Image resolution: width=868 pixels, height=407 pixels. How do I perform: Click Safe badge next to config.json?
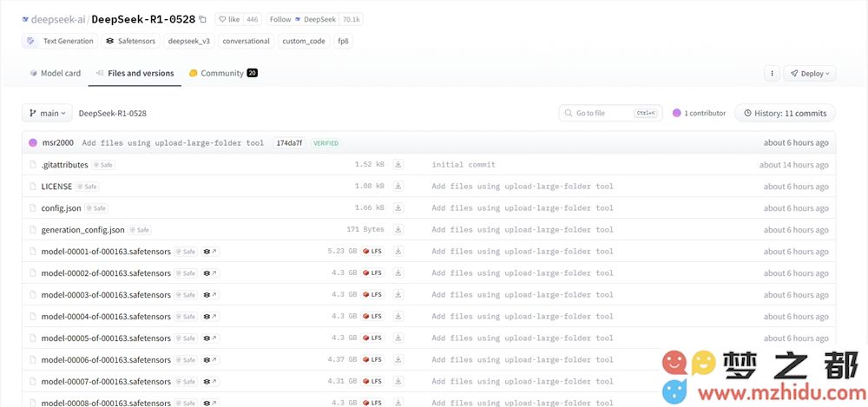pos(96,208)
